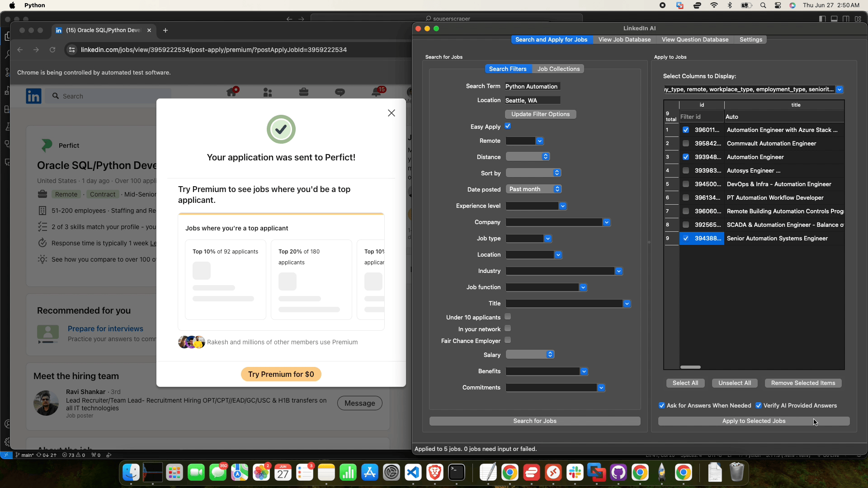Open Visual Studio Code from dock
The image size is (868, 488).
coord(413,473)
